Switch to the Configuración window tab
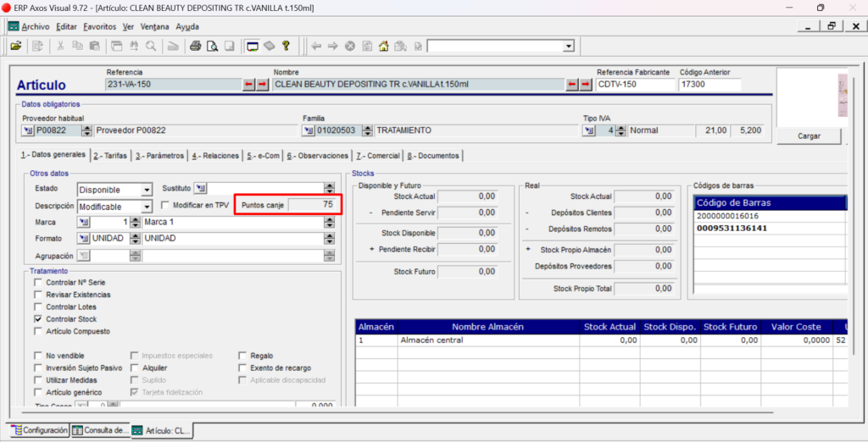This screenshot has width=868, height=442. click(40, 430)
